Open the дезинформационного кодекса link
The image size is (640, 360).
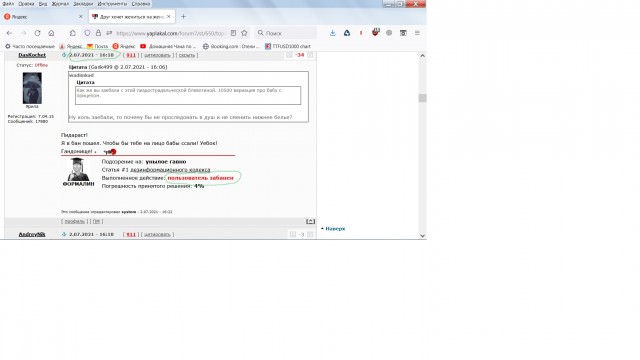coord(170,170)
